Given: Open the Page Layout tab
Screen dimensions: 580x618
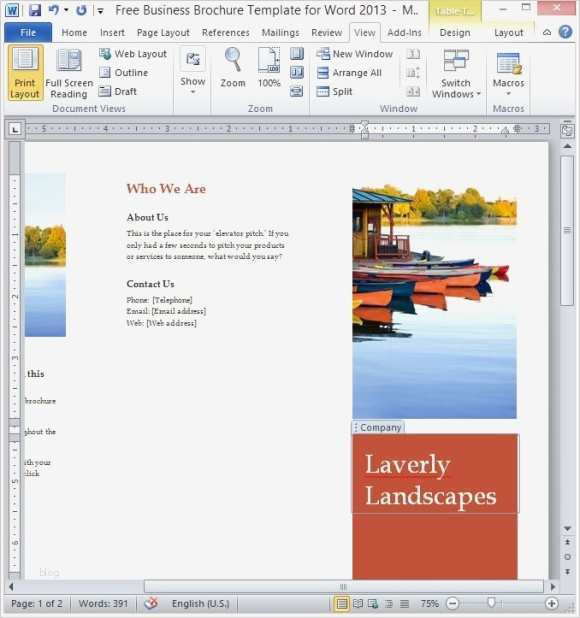Looking at the screenshot, I should (x=163, y=33).
